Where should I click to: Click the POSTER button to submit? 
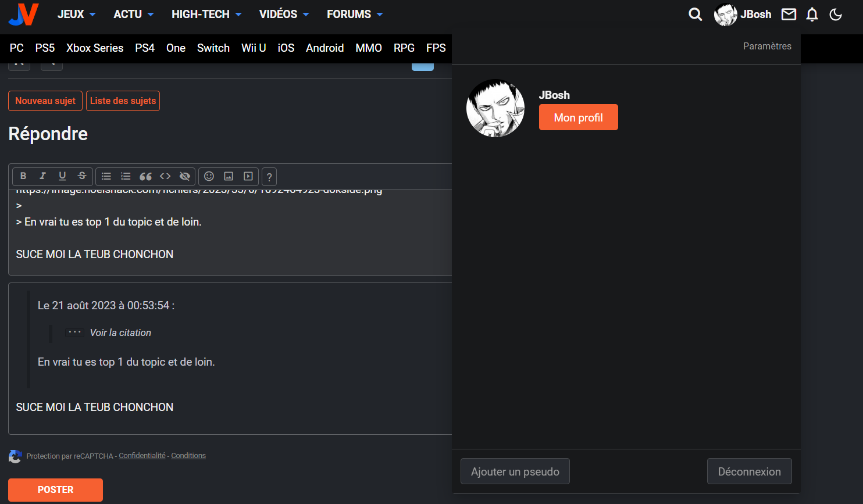pyautogui.click(x=55, y=489)
